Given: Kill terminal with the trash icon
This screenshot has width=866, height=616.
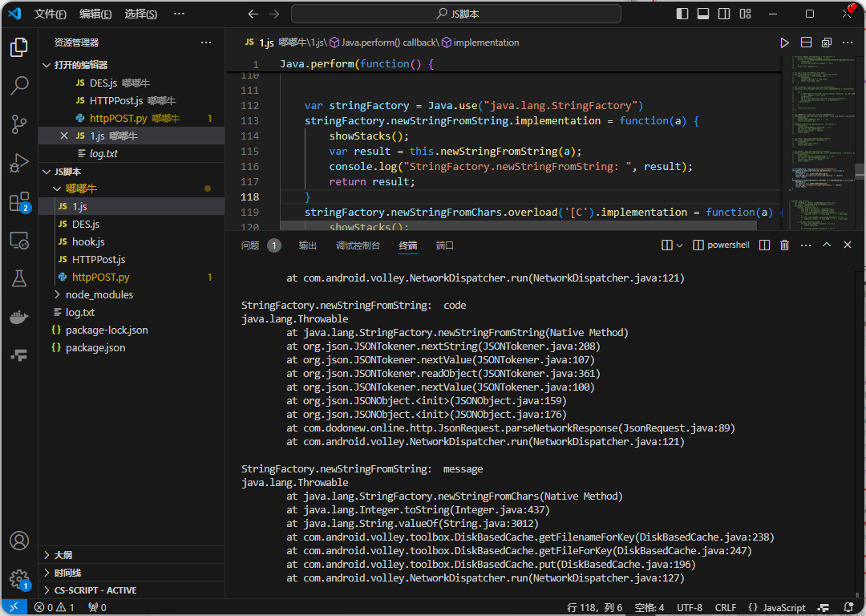Looking at the screenshot, I should [x=785, y=245].
